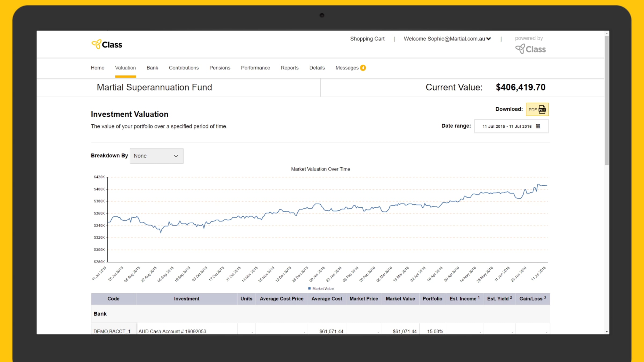
Task: Click the Market Value column header
Action: 400,299
